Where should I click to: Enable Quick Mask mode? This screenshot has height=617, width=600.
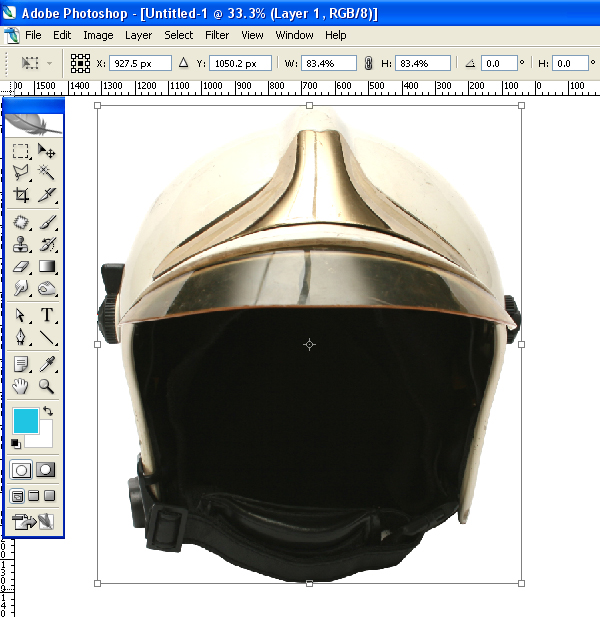pyautogui.click(x=46, y=470)
